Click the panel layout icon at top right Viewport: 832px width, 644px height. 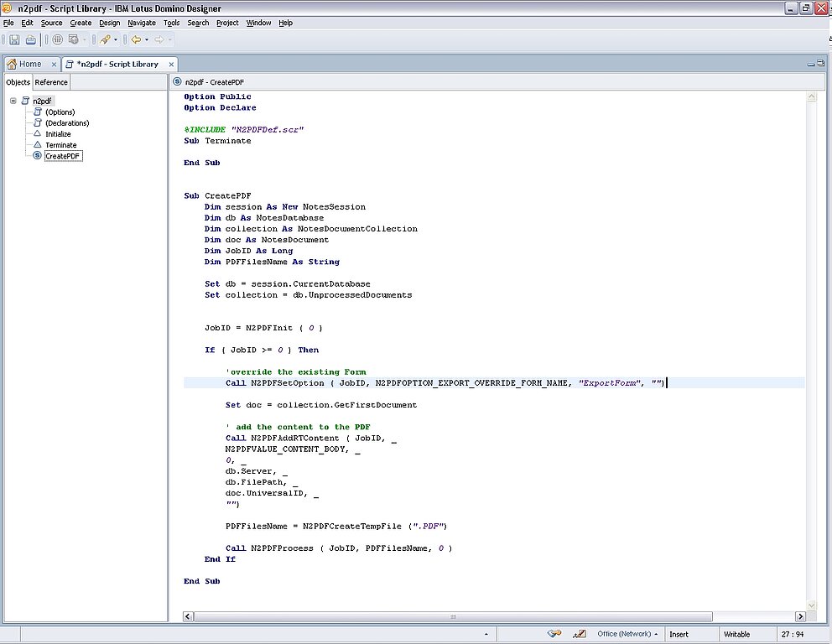[x=820, y=64]
